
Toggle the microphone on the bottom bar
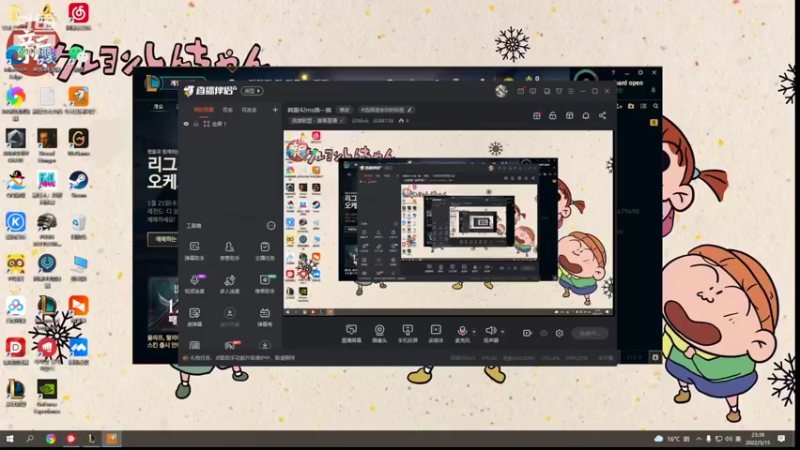tap(462, 334)
